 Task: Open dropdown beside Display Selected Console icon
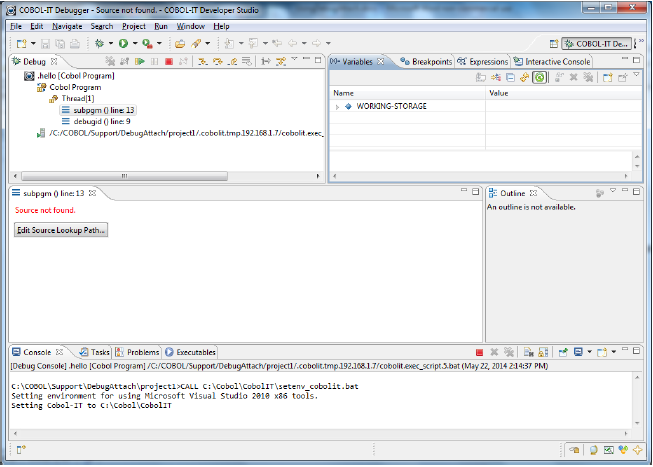589,352
